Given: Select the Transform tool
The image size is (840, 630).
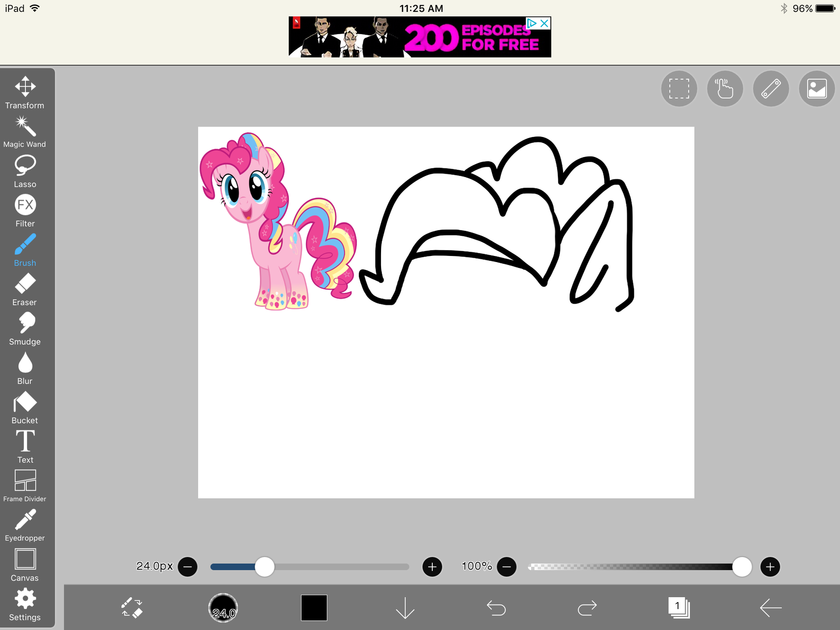Looking at the screenshot, I should pos(25,93).
